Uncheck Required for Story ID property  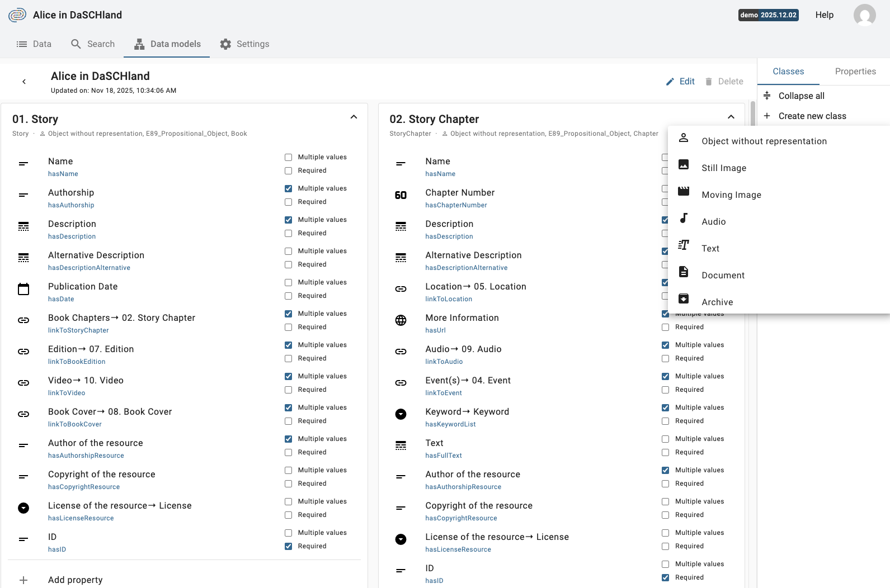coord(289,546)
